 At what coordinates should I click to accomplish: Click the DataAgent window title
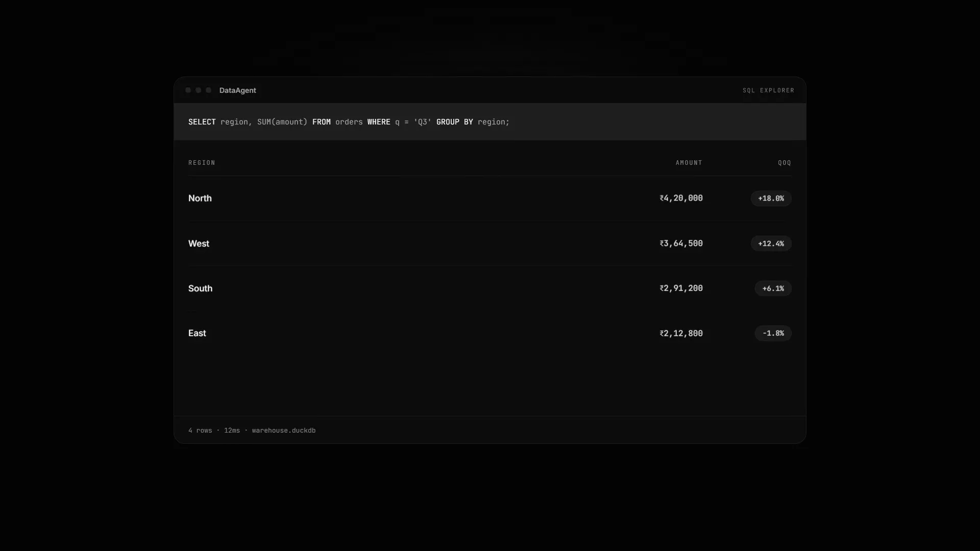238,90
